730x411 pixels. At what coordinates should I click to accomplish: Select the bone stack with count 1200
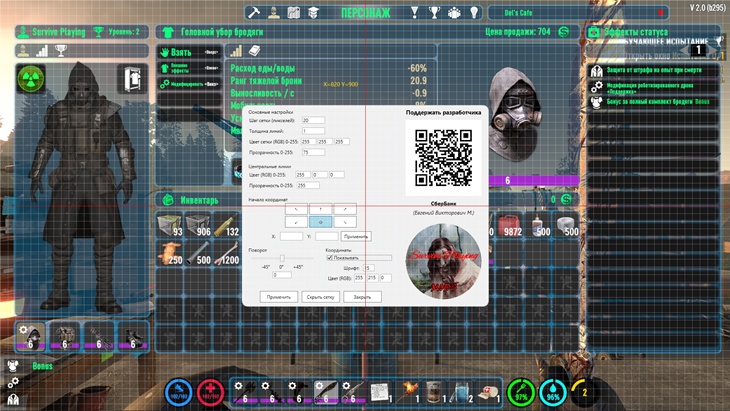[x=227, y=253]
